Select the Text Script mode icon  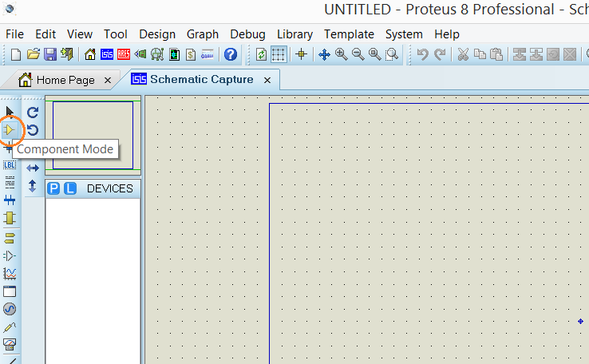10,182
